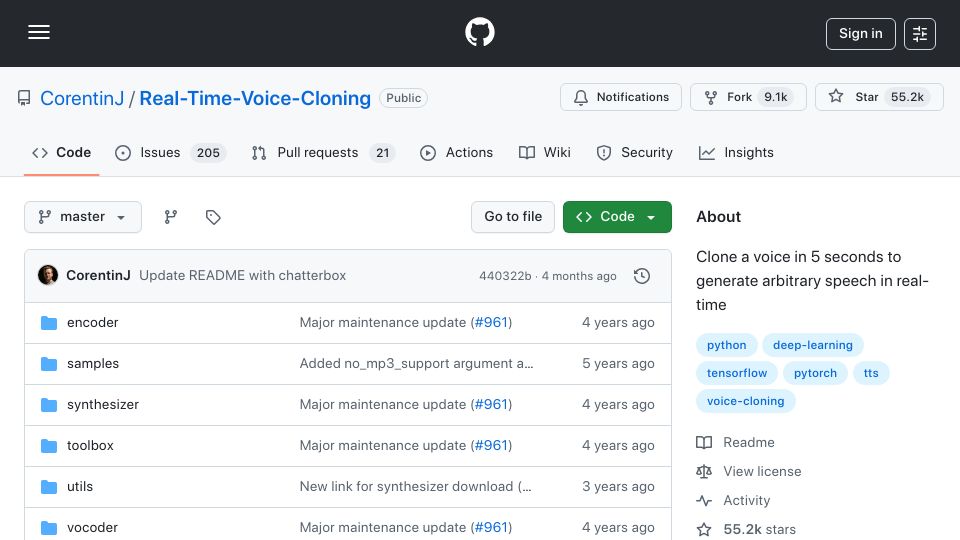Fork this repository
960x540 pixels.
pos(748,97)
